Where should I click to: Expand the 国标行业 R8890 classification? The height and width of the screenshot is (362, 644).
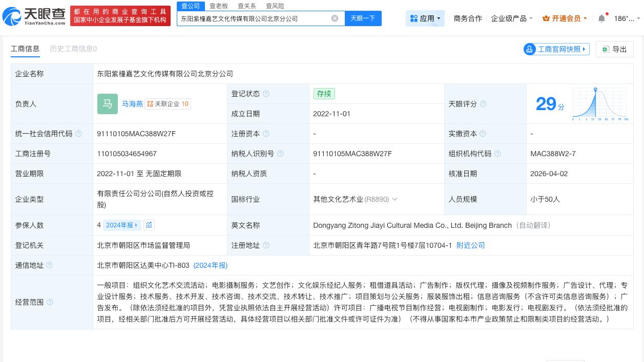click(394, 199)
